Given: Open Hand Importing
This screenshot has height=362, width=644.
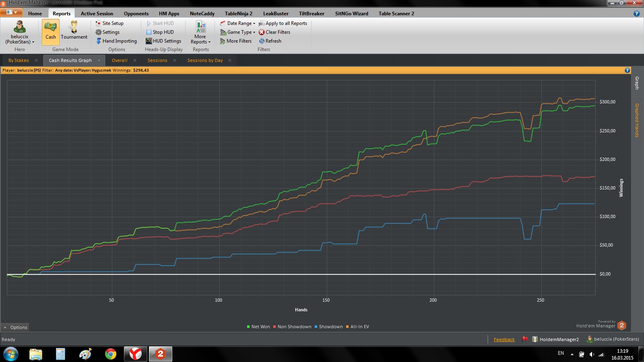Looking at the screenshot, I should pos(116,41).
